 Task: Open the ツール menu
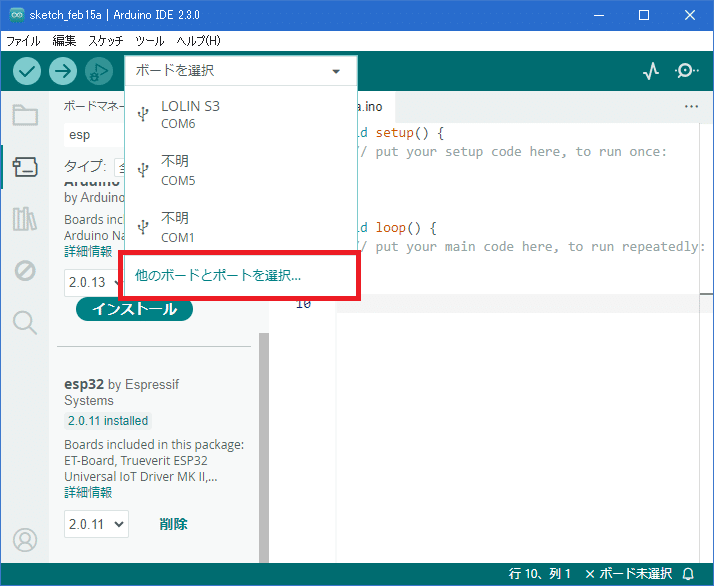pyautogui.click(x=149, y=41)
